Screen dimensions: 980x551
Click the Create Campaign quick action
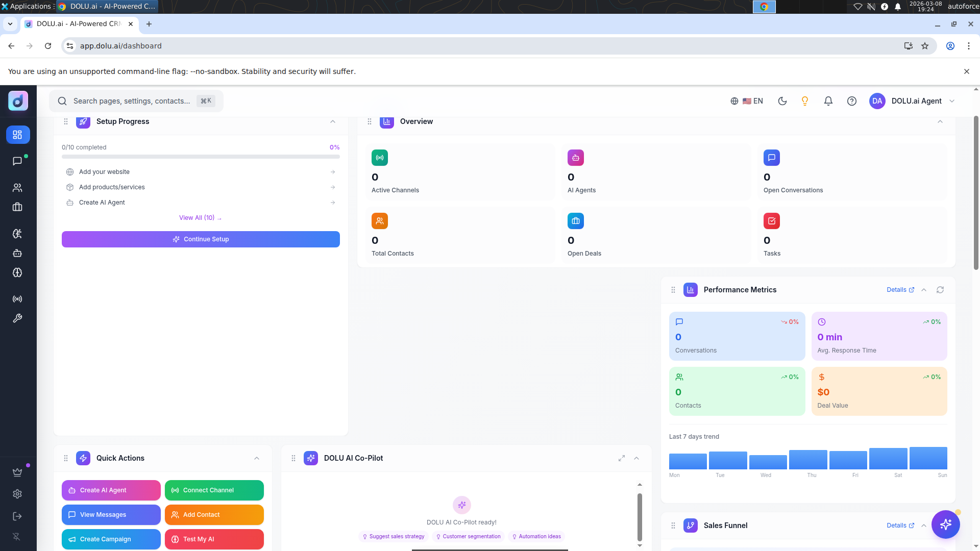pyautogui.click(x=111, y=539)
